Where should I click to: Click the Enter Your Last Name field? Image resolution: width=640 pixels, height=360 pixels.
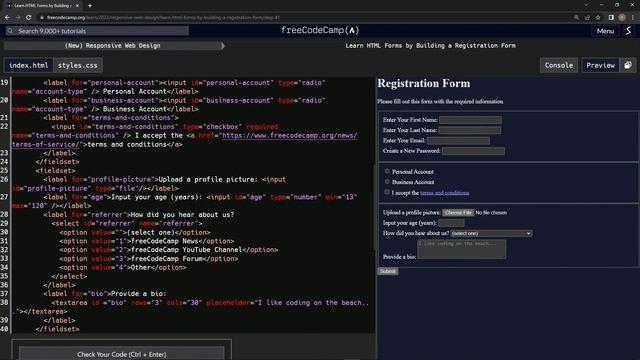point(469,130)
